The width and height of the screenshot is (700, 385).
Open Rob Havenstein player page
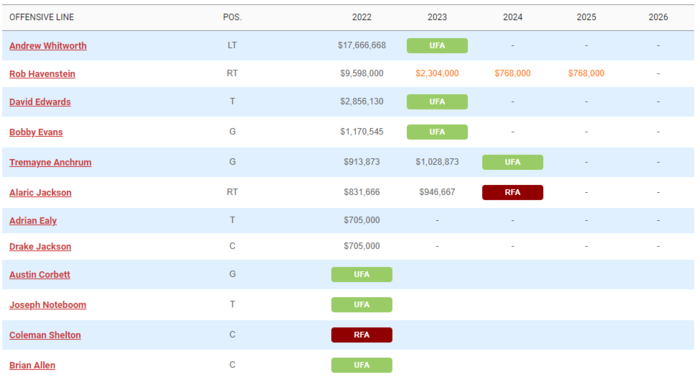(42, 74)
